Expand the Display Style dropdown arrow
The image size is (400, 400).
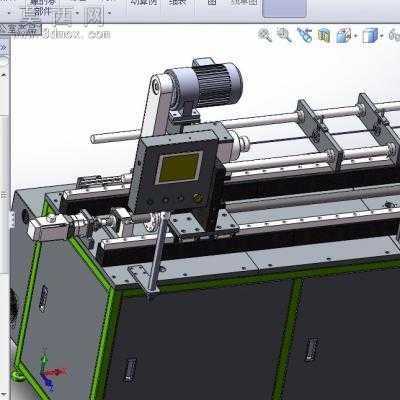click(382, 35)
